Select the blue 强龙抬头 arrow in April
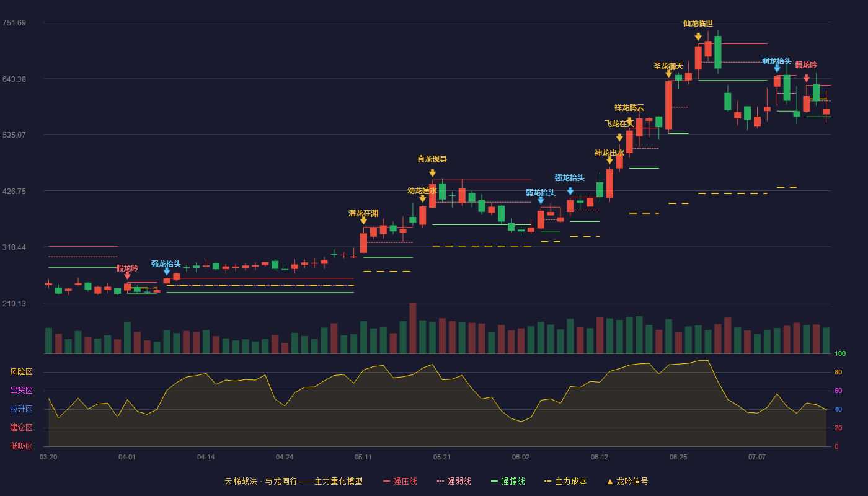 (x=167, y=272)
